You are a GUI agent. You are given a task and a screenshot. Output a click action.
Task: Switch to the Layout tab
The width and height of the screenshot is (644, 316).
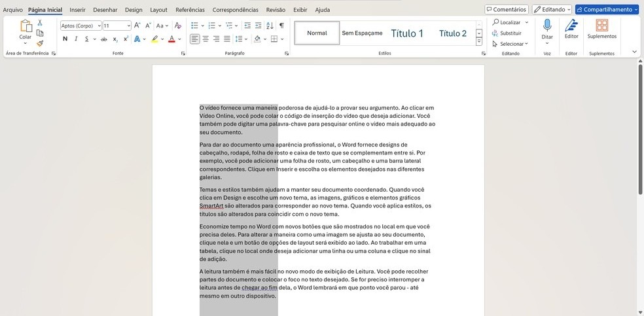(158, 10)
